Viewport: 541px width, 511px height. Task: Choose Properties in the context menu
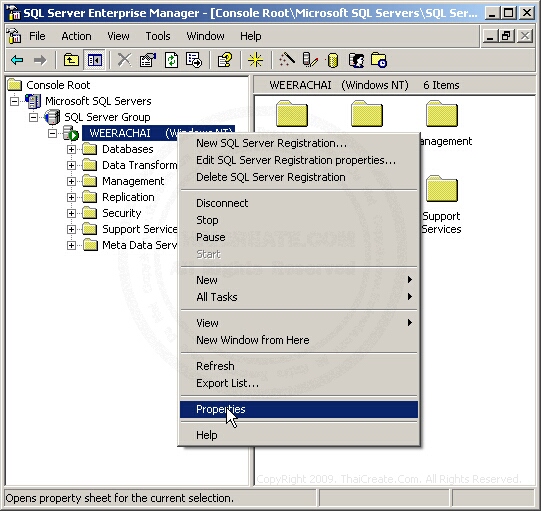[299, 409]
